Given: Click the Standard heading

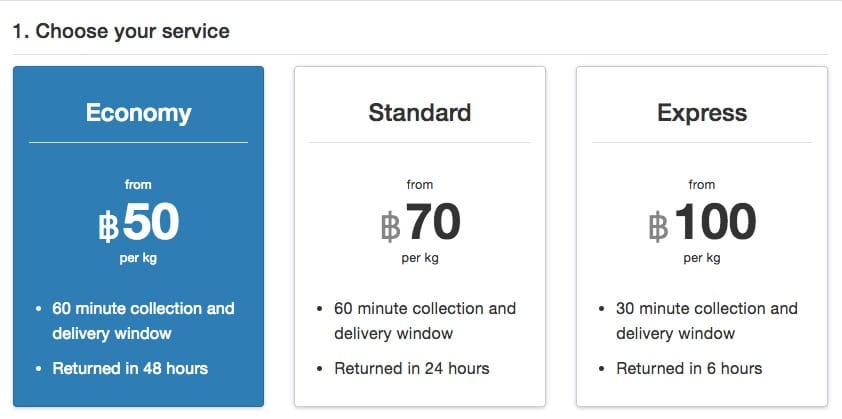Looking at the screenshot, I should click(419, 112).
